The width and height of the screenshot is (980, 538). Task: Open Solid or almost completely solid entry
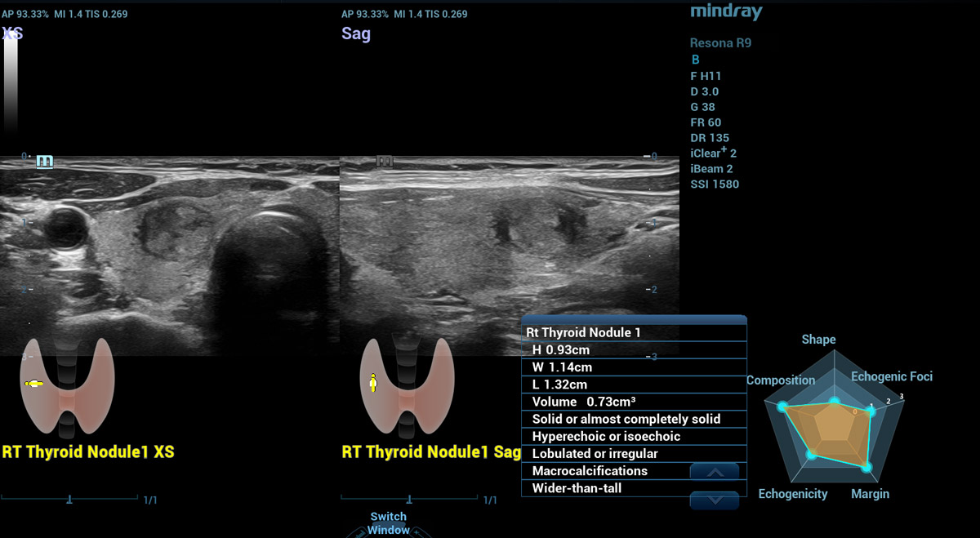click(634, 419)
